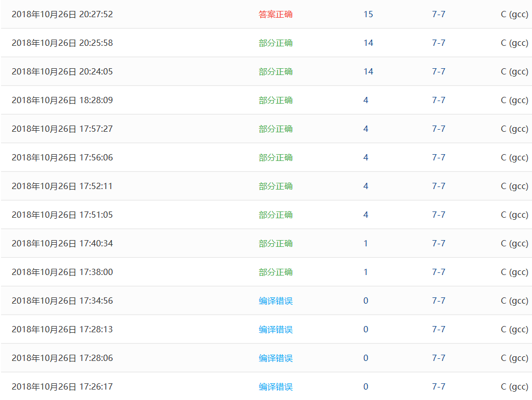Select the timestamp 2018年10月26日 17:28:13
Viewport: 532px width, 400px height.
click(62, 329)
